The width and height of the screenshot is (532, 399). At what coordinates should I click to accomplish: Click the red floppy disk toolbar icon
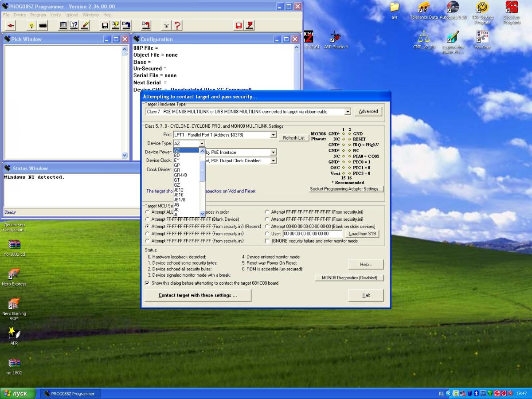coord(239,25)
